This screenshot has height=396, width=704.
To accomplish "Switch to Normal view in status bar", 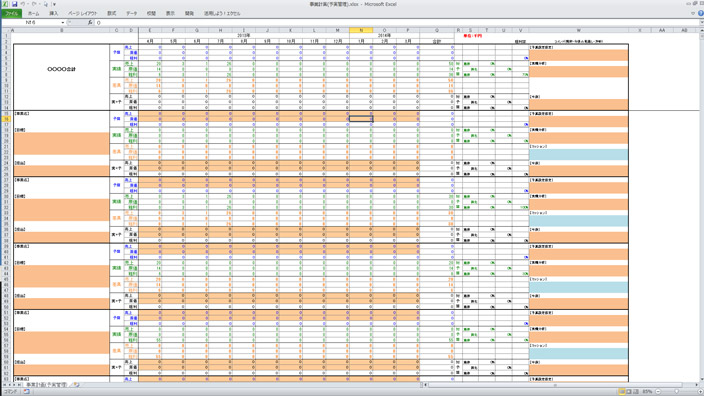I will pos(622,392).
